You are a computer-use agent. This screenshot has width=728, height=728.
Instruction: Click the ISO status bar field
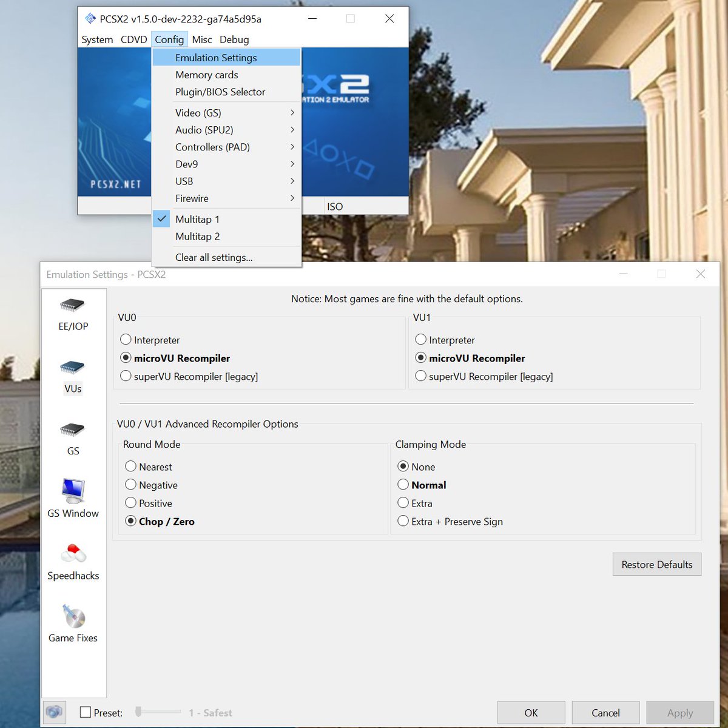click(366, 206)
